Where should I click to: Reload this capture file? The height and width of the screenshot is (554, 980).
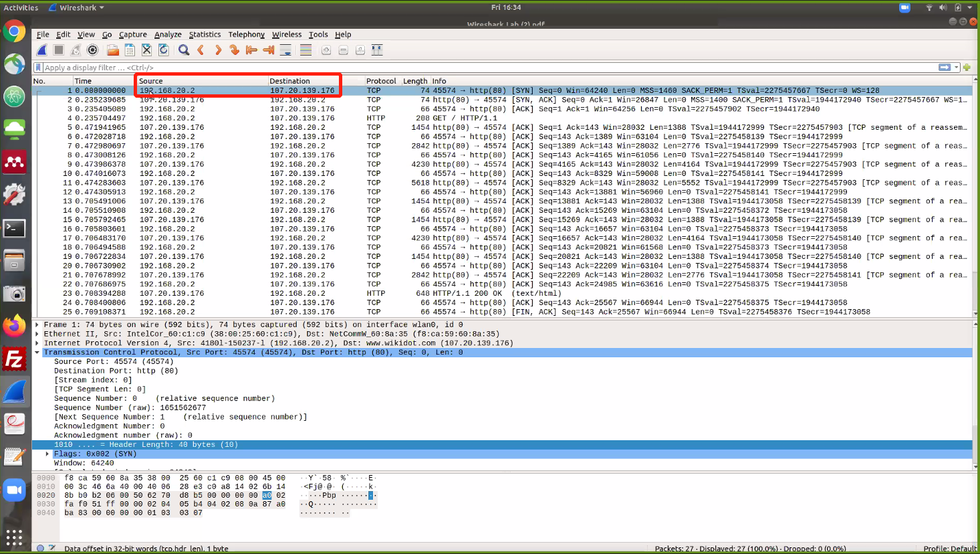164,50
